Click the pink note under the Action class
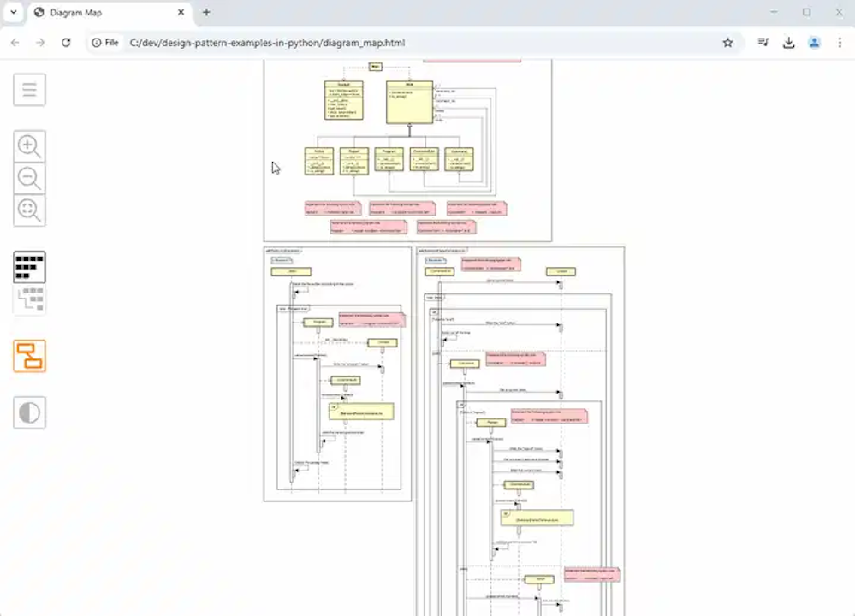855x616 pixels. (333, 208)
